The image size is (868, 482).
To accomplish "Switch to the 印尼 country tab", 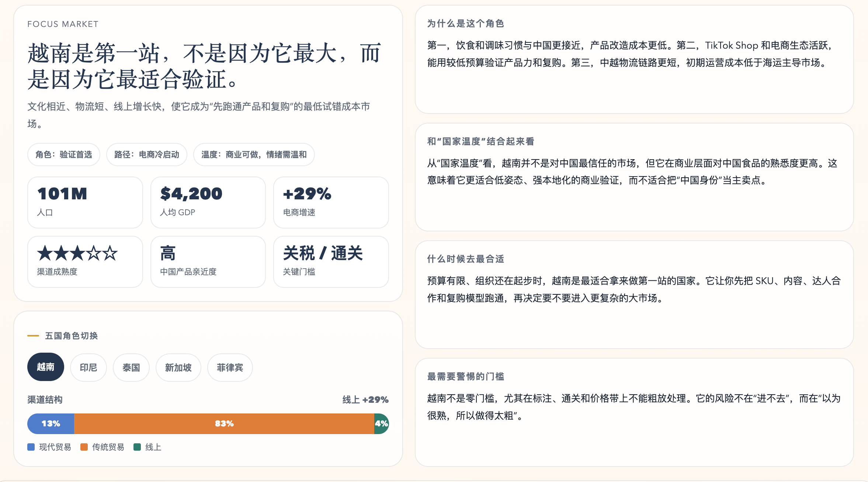I will click(88, 367).
